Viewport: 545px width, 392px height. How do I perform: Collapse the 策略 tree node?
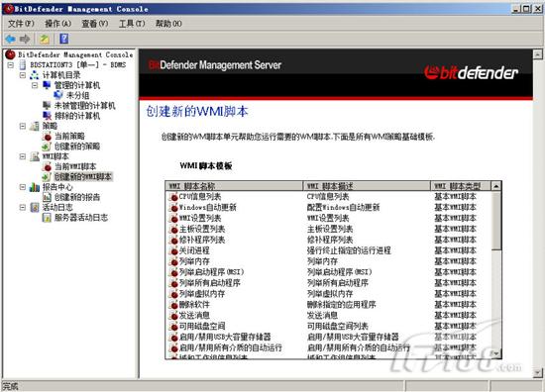pyautogui.click(x=23, y=126)
